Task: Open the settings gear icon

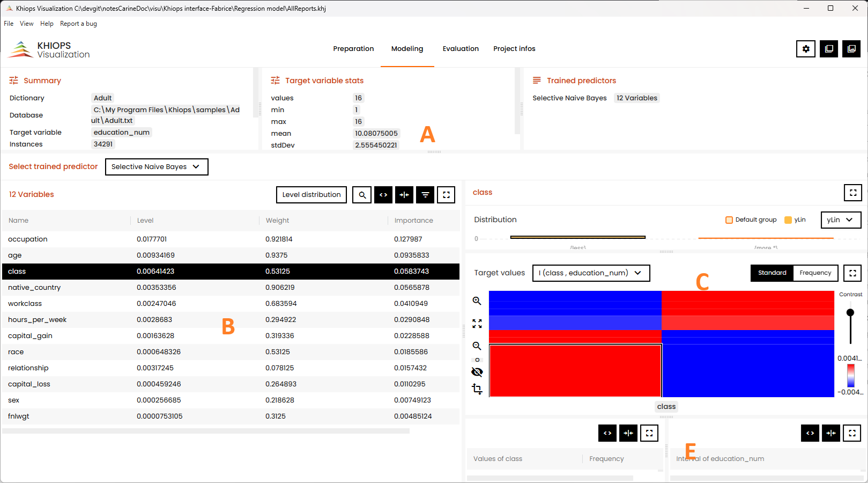Action: click(806, 49)
